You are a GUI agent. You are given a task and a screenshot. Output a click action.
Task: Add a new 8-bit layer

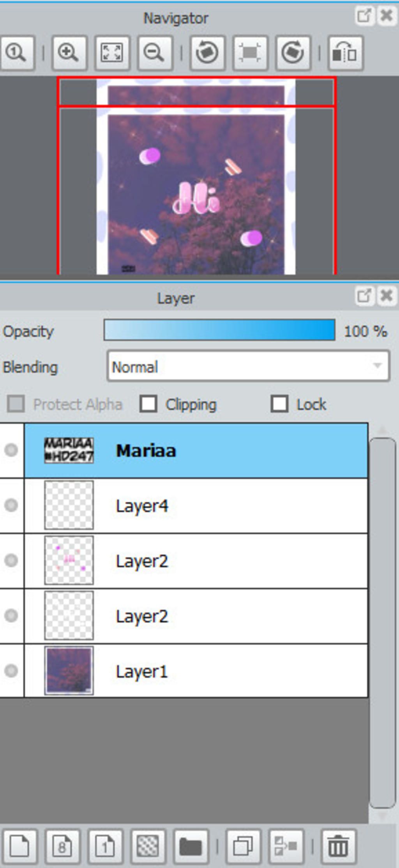[62, 846]
